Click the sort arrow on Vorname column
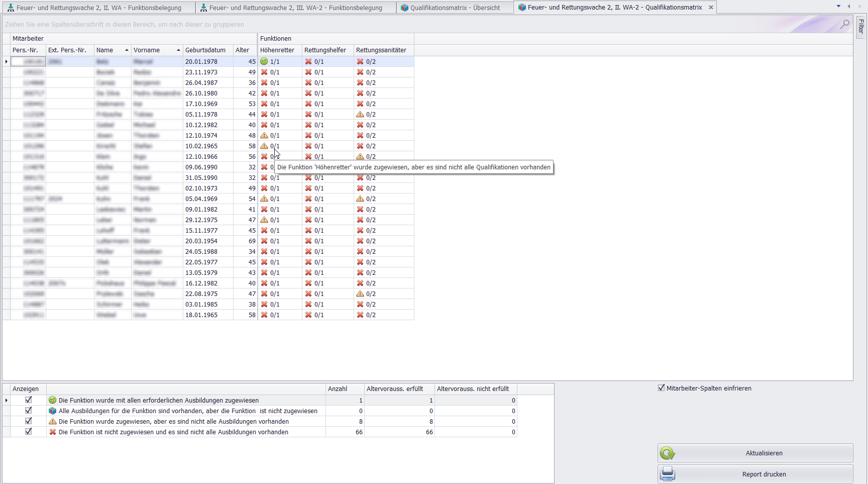868x484 pixels. [x=178, y=50]
